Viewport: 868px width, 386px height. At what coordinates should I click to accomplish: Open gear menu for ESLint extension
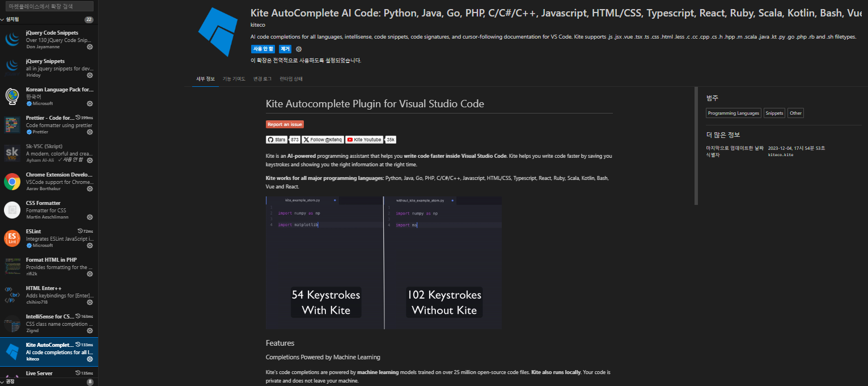(90, 246)
